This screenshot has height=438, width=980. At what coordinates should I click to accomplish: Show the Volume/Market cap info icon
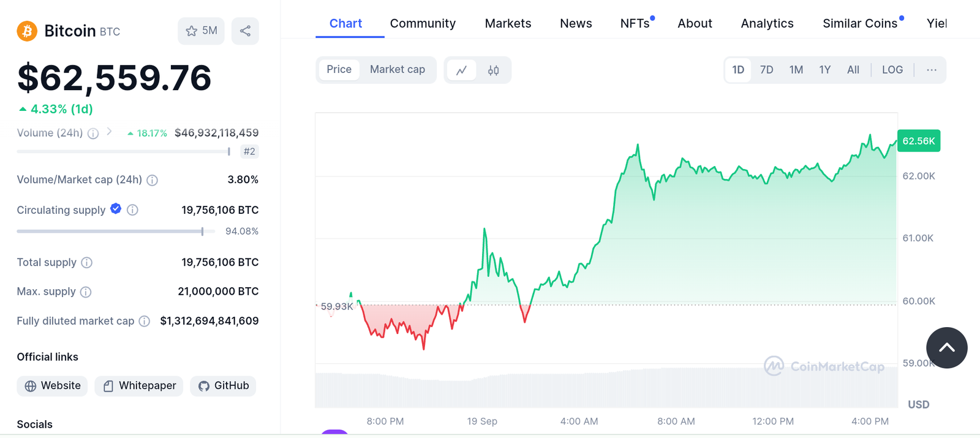(x=153, y=180)
